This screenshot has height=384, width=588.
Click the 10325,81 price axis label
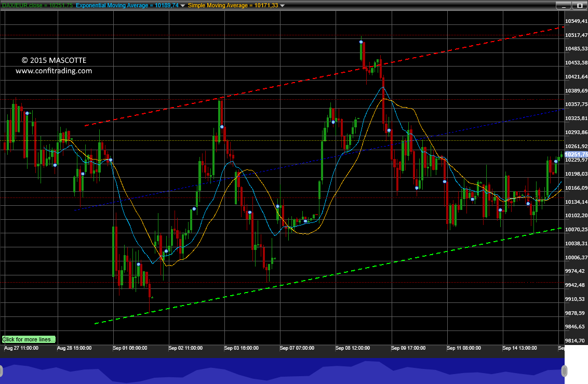(x=577, y=118)
